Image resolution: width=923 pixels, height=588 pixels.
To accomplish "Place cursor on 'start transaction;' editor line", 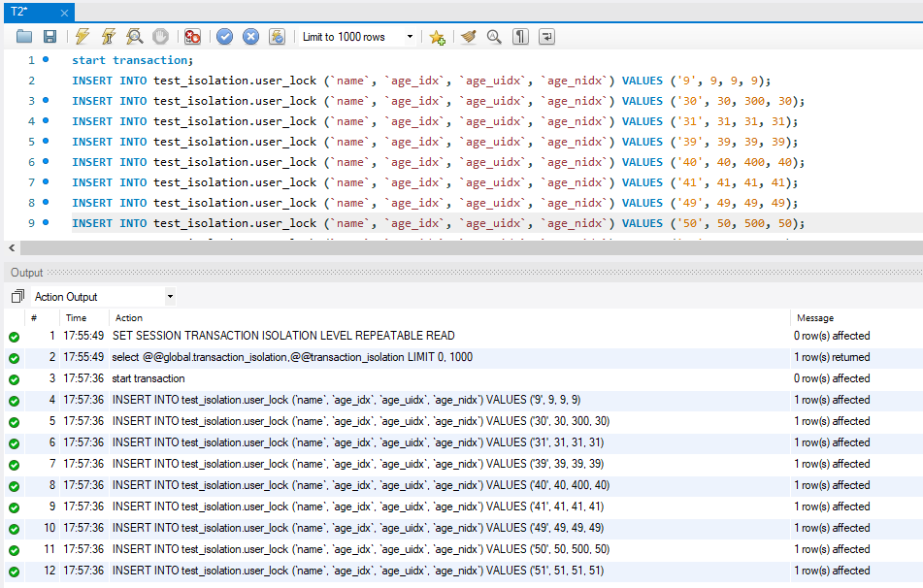I will 132,60.
